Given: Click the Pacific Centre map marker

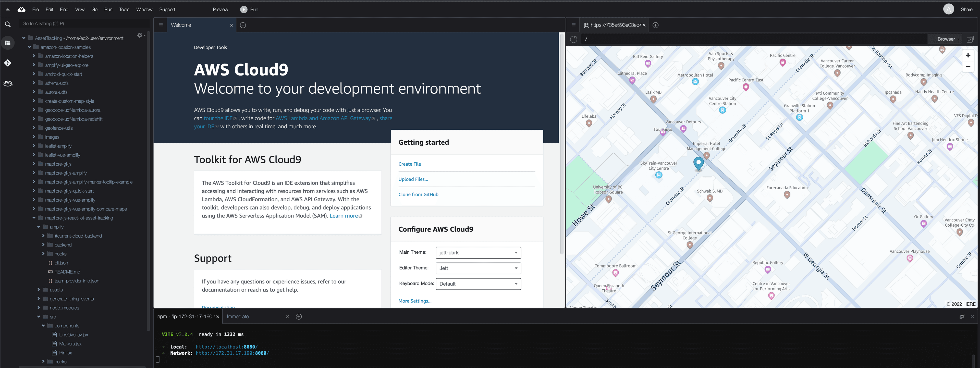Looking at the screenshot, I should click(782, 63).
